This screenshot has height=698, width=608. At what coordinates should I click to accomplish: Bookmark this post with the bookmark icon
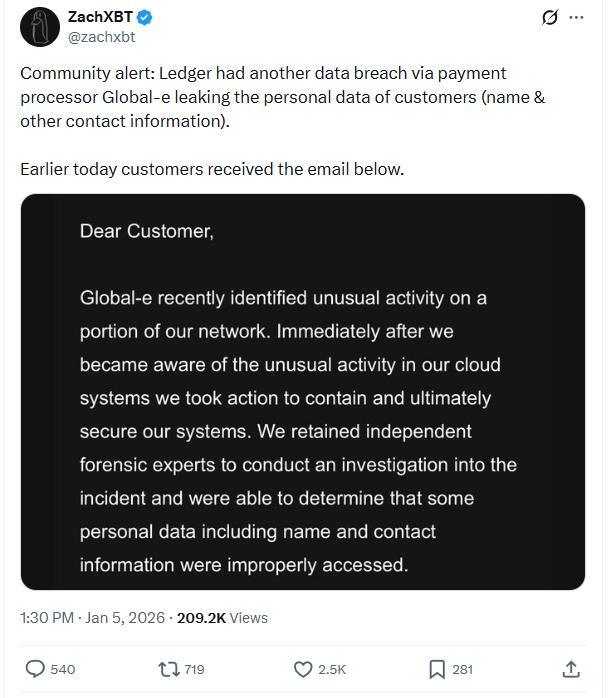pos(437,669)
